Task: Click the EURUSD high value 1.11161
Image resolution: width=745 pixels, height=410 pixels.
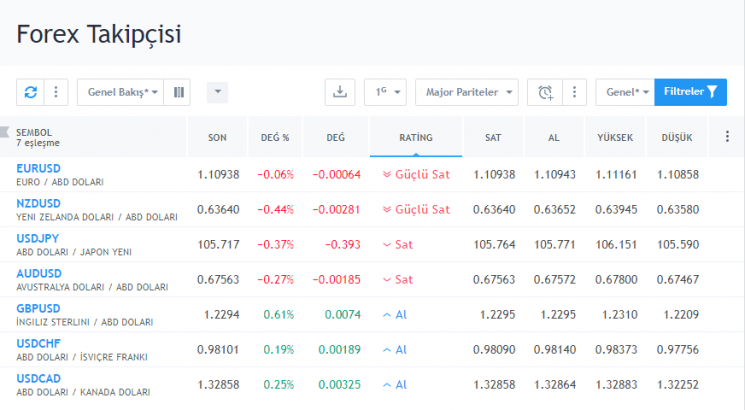Action: pyautogui.click(x=616, y=175)
